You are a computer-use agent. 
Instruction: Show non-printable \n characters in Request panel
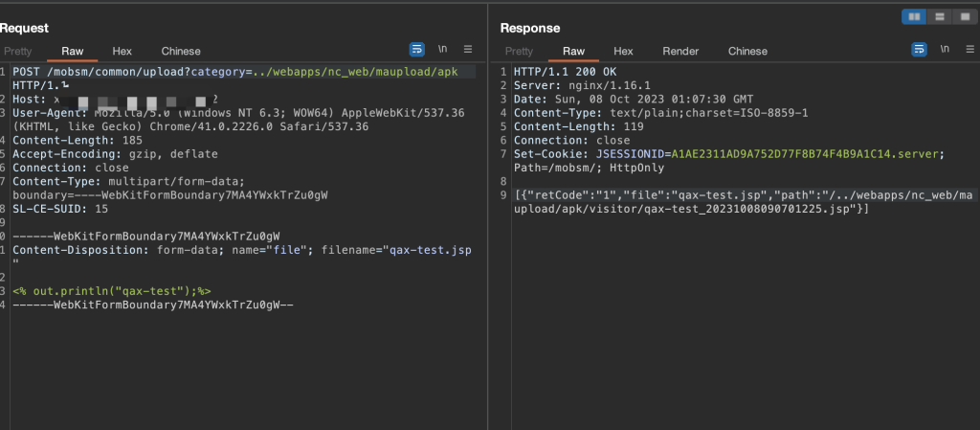tap(442, 50)
